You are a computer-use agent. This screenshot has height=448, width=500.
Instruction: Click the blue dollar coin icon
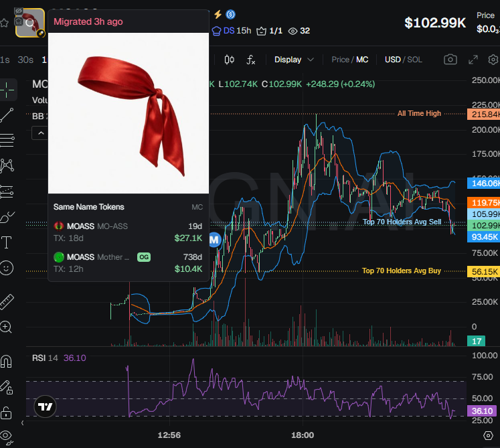[230, 14]
